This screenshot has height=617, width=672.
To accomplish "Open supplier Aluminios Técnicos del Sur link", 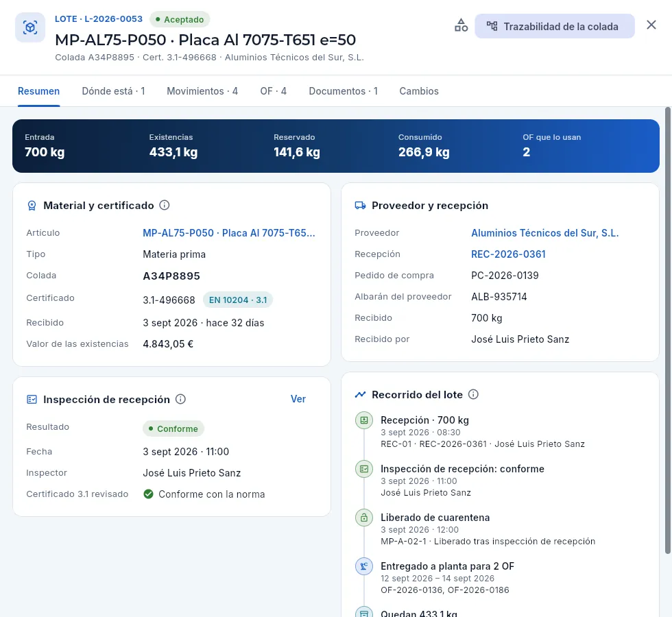I will coord(545,233).
